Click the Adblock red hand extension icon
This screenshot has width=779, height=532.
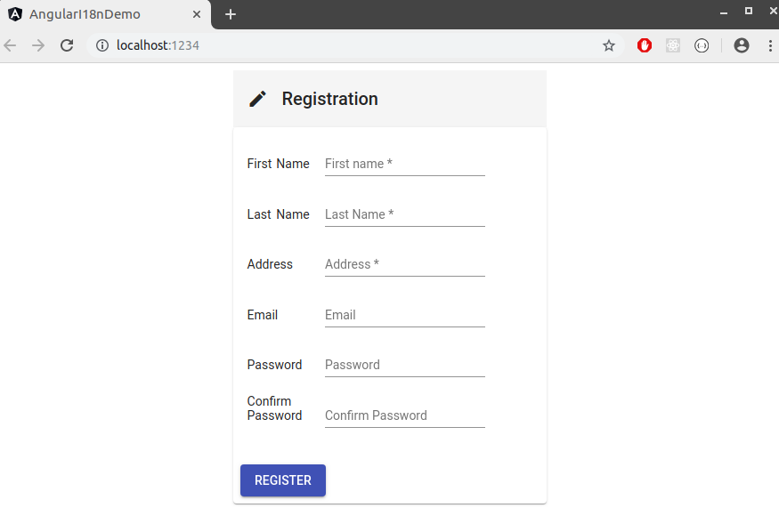tap(645, 45)
